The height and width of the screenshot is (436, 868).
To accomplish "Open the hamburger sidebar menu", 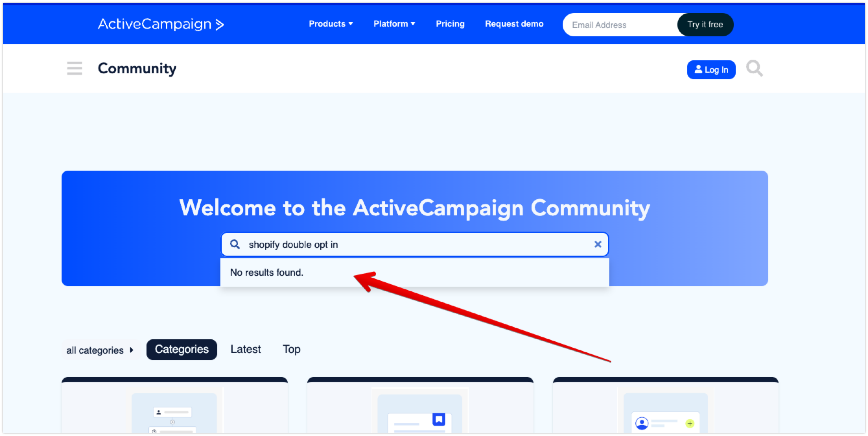I will click(x=75, y=68).
